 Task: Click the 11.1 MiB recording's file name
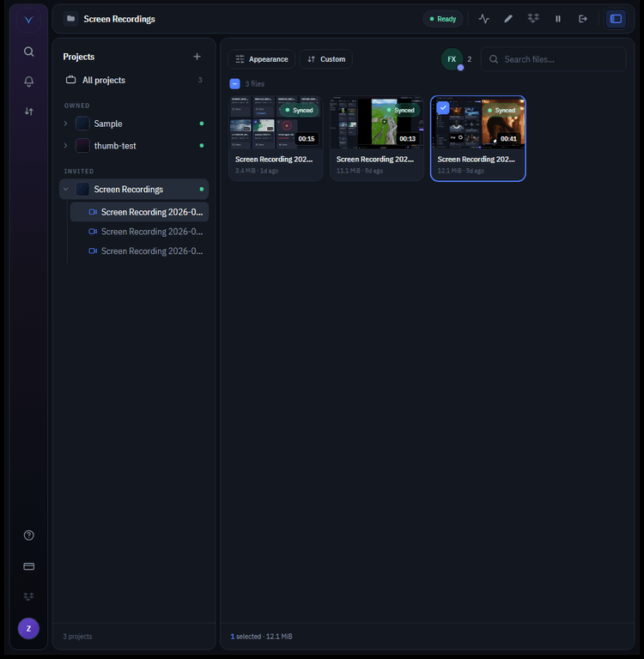[375, 160]
